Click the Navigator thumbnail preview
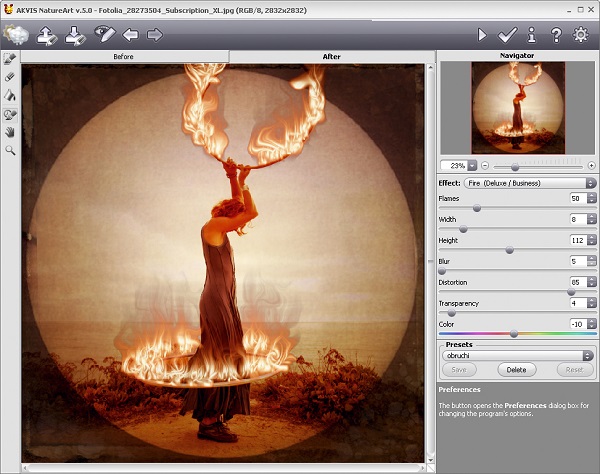600x474 pixels. (518, 108)
